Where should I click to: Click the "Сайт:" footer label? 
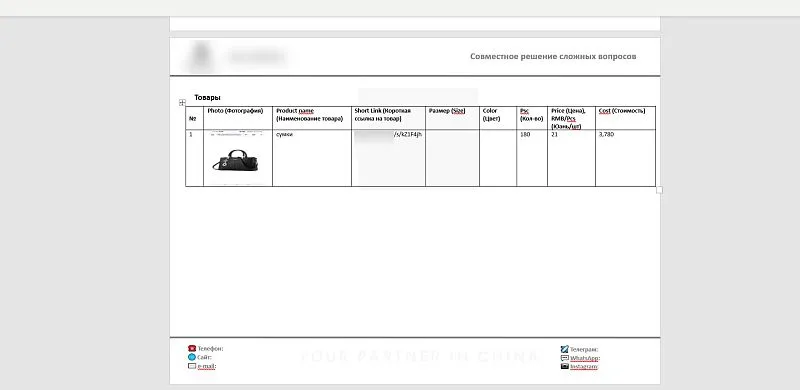[205, 357]
